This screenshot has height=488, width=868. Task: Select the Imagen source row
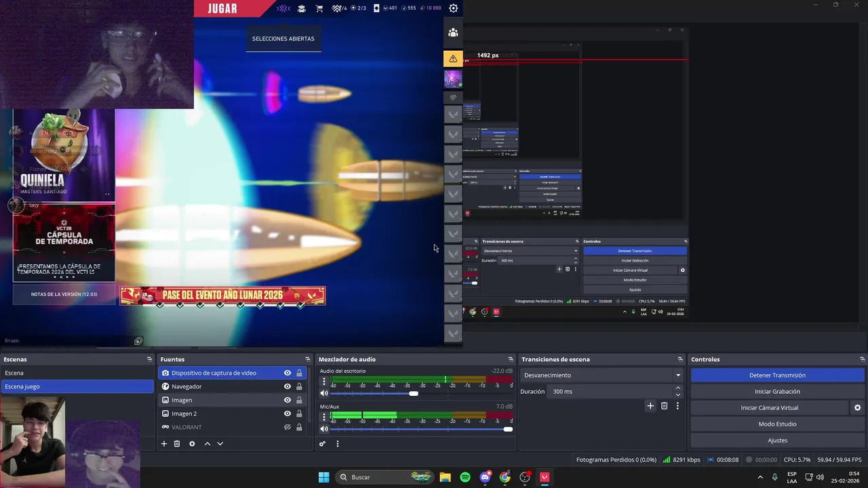(233, 400)
